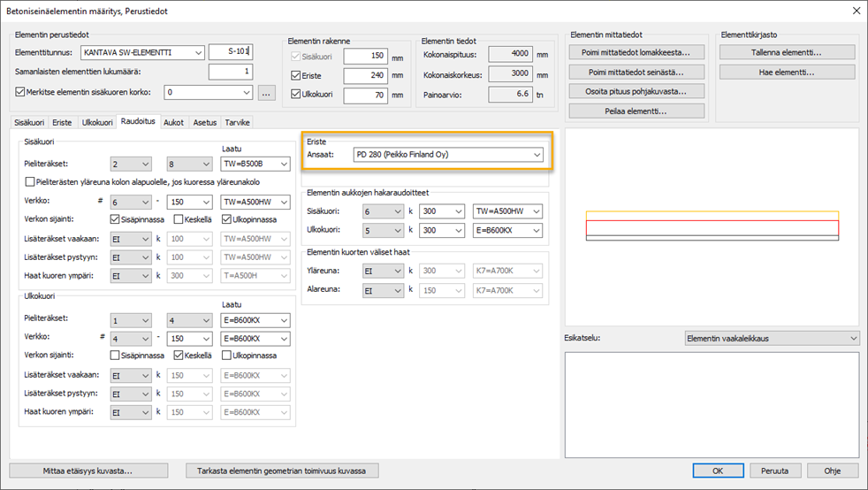
Task: Click Samanlaisten elementtien lukumäärä field
Action: pyautogui.click(x=231, y=72)
